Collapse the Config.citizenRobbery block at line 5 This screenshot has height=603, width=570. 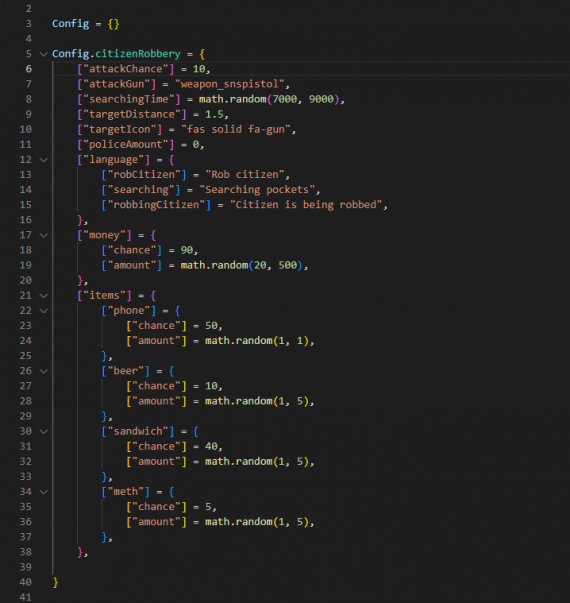(x=44, y=54)
